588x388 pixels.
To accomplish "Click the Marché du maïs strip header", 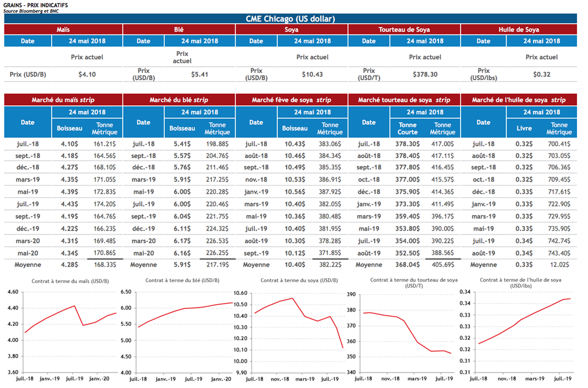I will 63,100.
